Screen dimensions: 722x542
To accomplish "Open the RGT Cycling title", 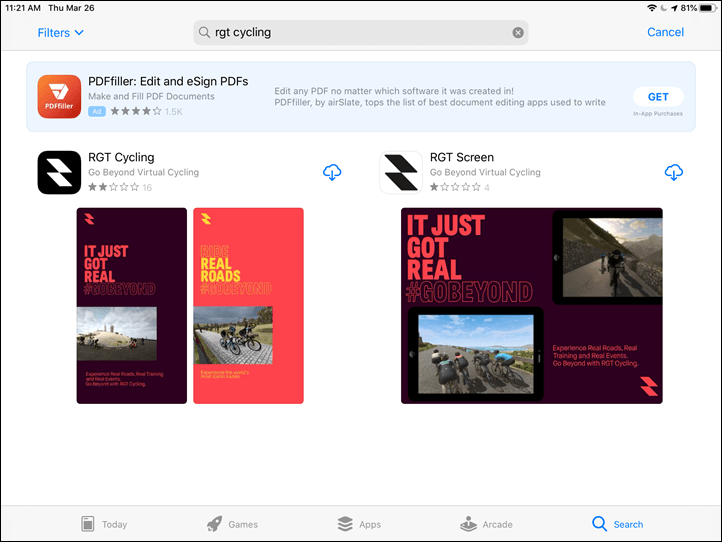I will pos(121,157).
